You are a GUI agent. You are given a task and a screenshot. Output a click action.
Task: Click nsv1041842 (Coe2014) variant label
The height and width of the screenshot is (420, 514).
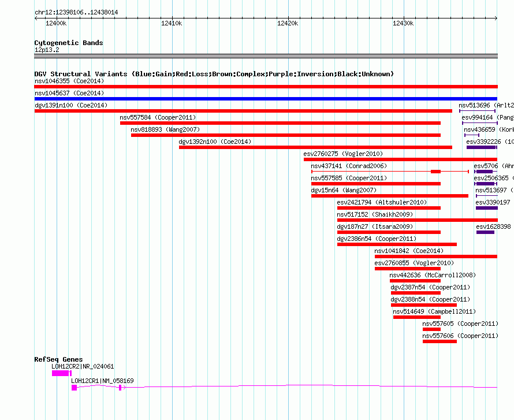click(x=409, y=251)
